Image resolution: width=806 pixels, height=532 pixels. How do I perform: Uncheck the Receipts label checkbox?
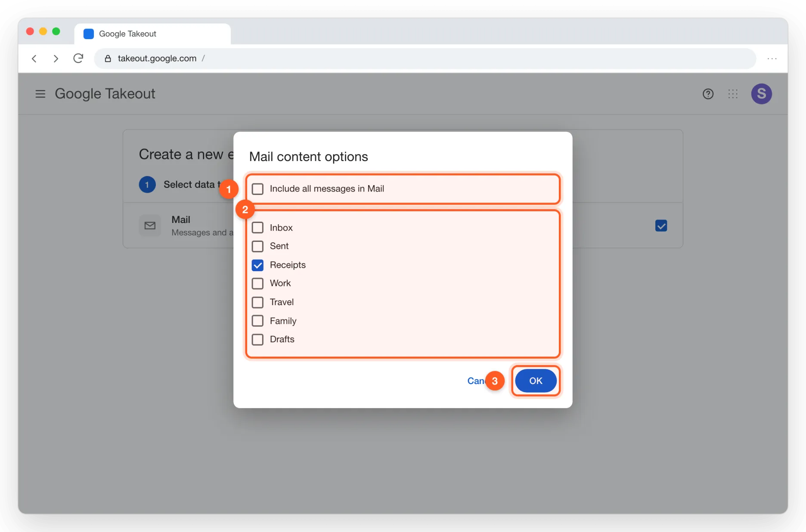click(x=257, y=265)
